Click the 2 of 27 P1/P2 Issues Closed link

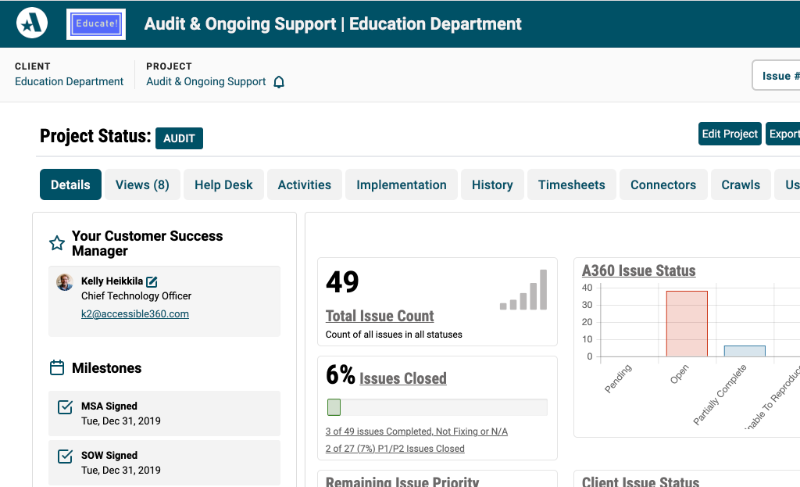pos(395,449)
